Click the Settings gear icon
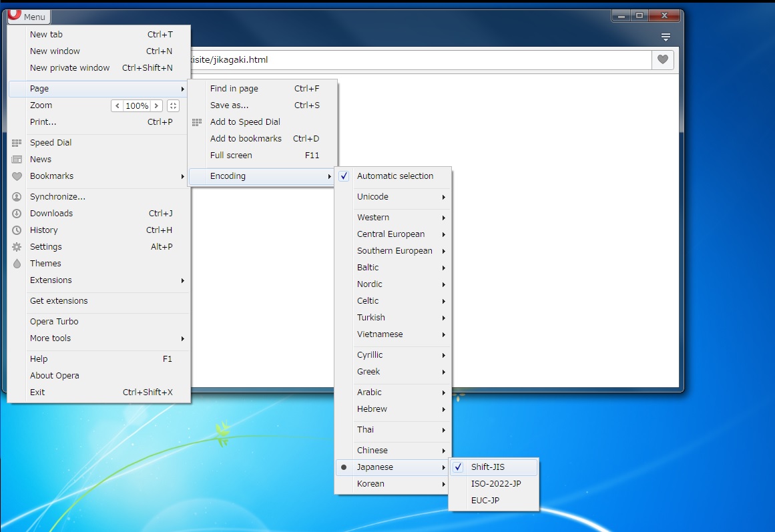This screenshot has height=532, width=775. pyautogui.click(x=17, y=247)
